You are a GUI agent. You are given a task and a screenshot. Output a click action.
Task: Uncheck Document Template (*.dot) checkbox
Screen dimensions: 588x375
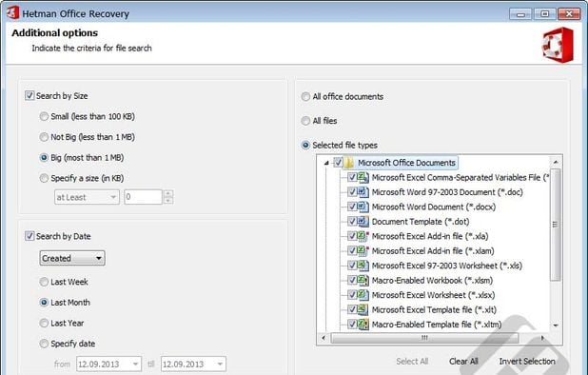coord(352,221)
